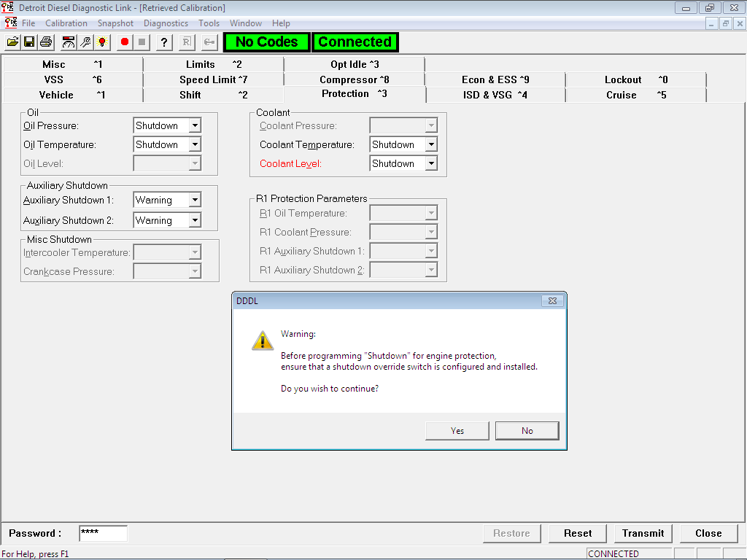Screen dimensions: 747x560
Task: Click the disabled Crankcase Pressure dropdown
Action: point(167,271)
